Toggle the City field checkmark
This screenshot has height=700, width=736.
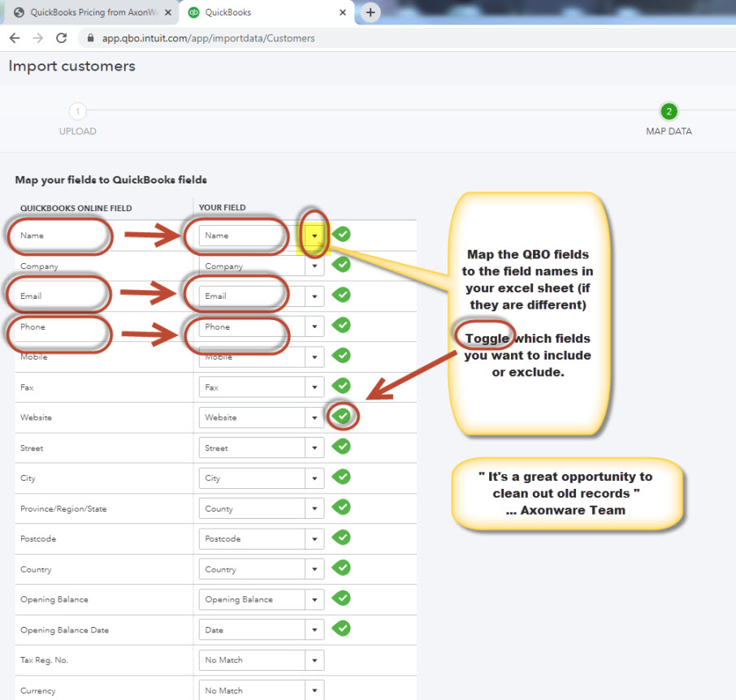click(342, 477)
